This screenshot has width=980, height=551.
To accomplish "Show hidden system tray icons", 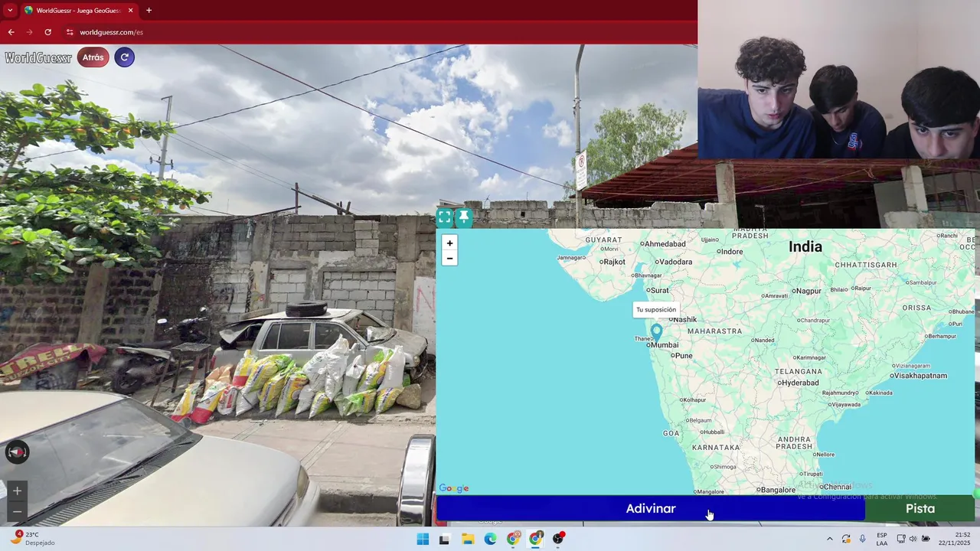I will [x=829, y=539].
